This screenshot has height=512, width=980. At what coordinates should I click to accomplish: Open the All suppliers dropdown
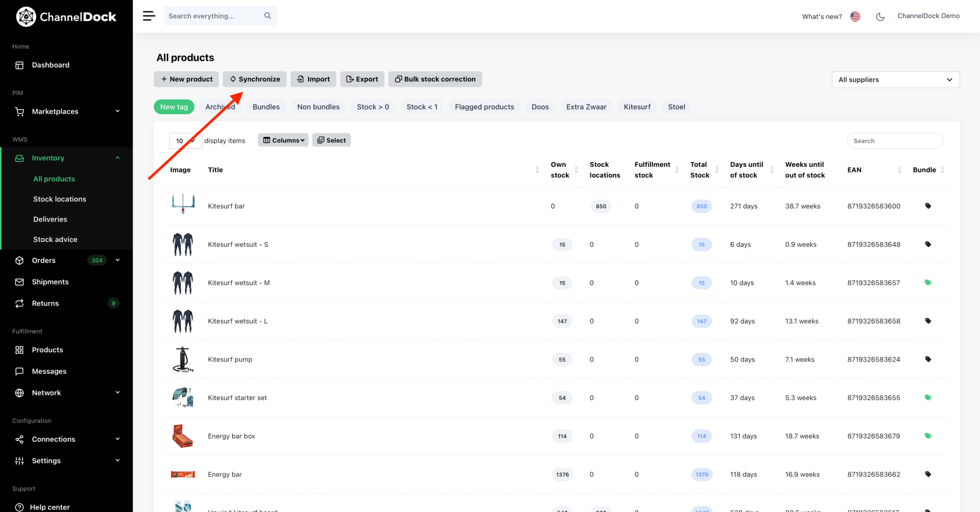pyautogui.click(x=895, y=80)
